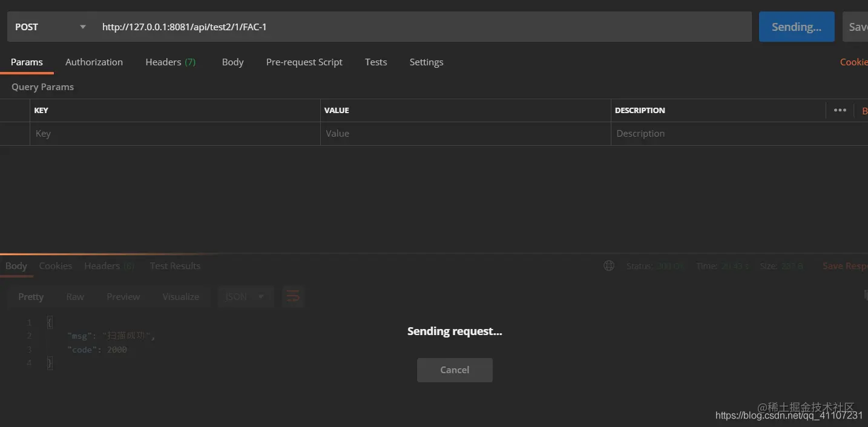
Task: Cancel the request being sent
Action: click(x=455, y=370)
